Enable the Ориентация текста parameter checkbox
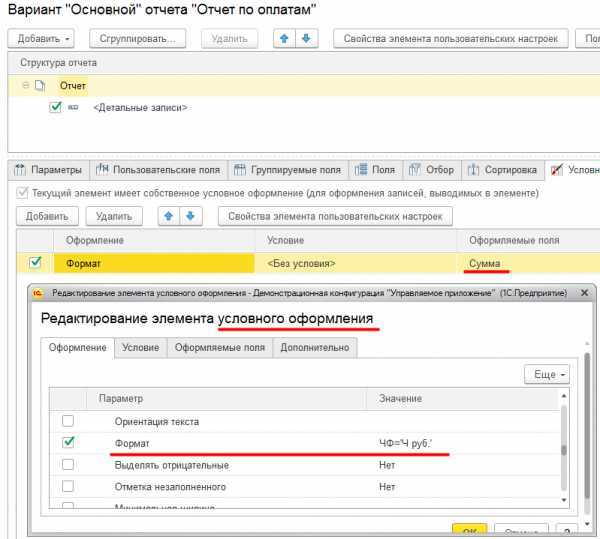The width and height of the screenshot is (600, 539). 68,421
